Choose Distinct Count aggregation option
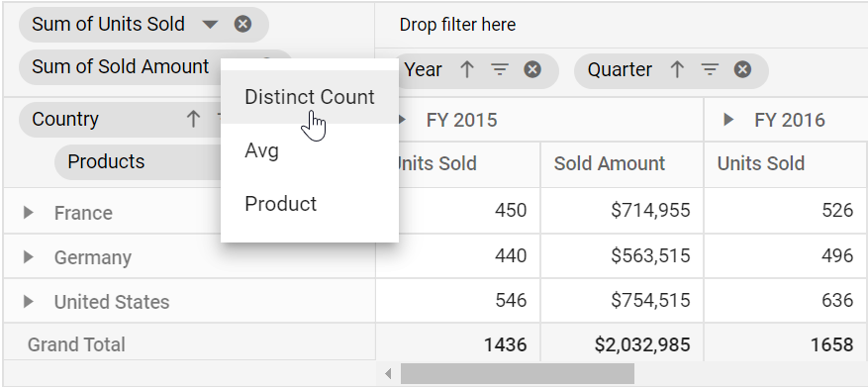The height and width of the screenshot is (388, 868). (310, 97)
